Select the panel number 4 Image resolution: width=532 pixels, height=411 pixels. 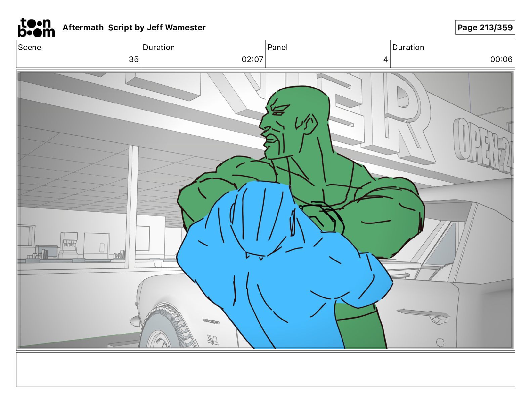386,59
